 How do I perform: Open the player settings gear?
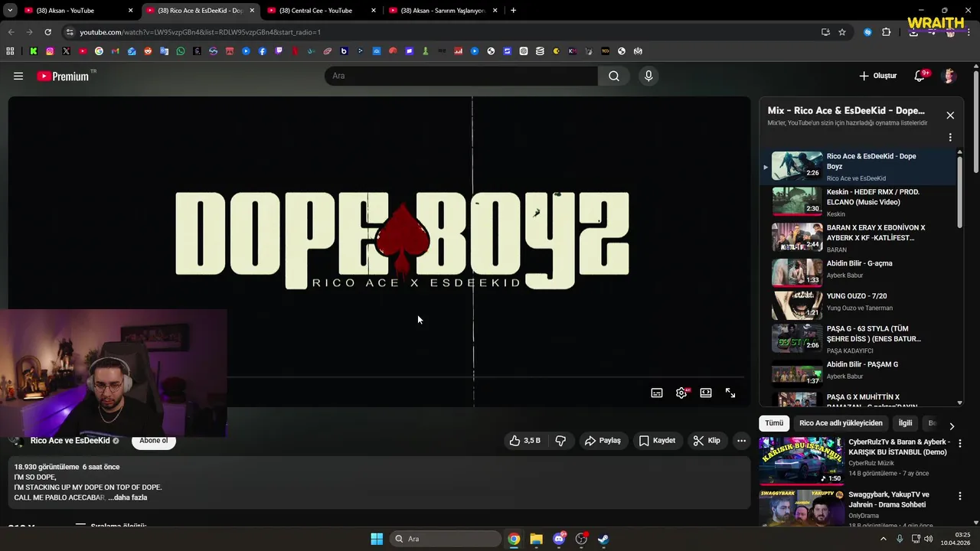tap(681, 393)
